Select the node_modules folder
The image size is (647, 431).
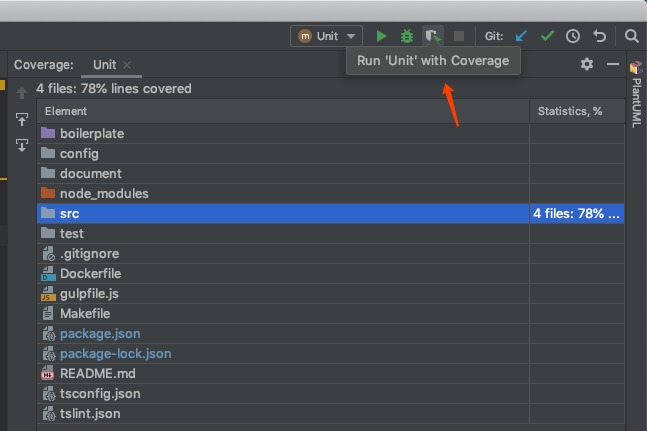pos(104,193)
